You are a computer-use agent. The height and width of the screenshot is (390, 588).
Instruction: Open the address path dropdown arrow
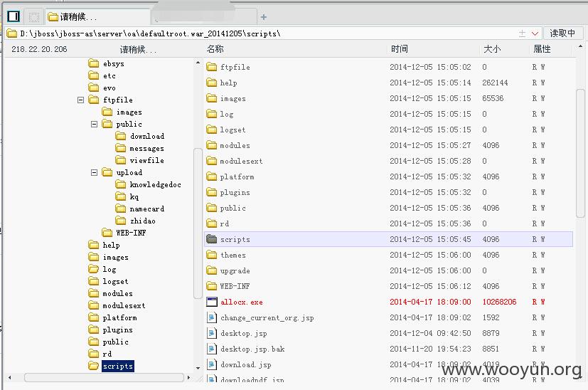(x=535, y=33)
